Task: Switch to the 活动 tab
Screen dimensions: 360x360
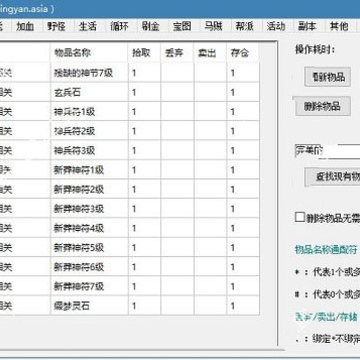Action: 276,26
